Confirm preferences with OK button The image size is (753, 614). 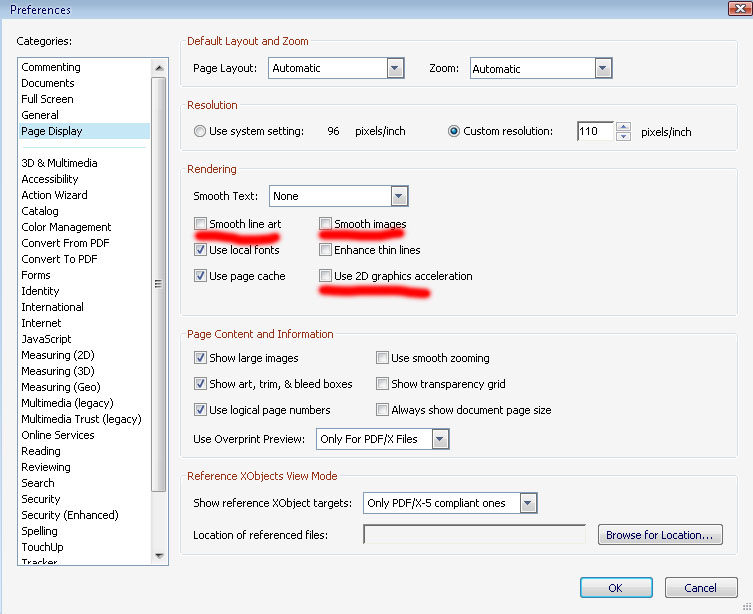click(616, 588)
